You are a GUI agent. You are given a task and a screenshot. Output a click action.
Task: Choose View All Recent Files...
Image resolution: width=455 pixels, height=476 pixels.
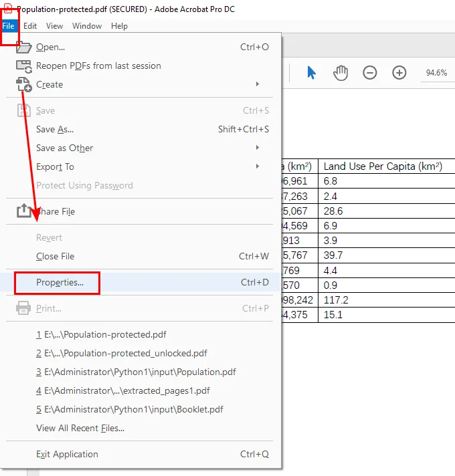(140, 428)
